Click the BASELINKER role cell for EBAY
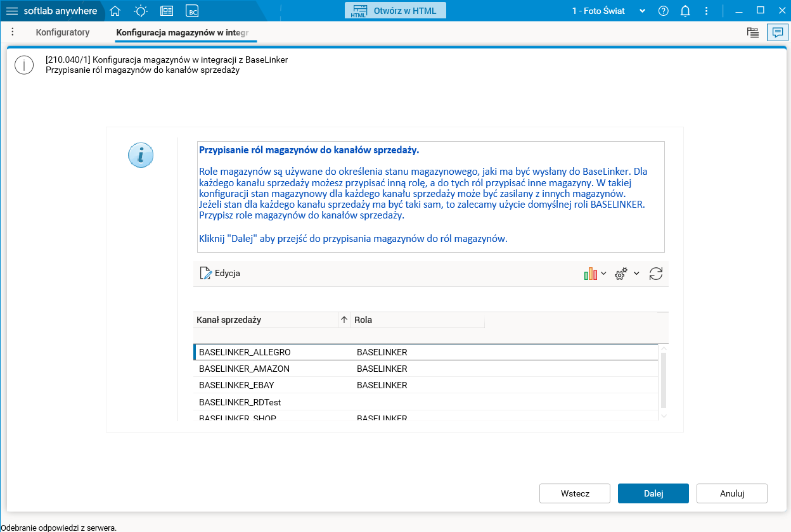The height and width of the screenshot is (532, 791). click(x=382, y=385)
